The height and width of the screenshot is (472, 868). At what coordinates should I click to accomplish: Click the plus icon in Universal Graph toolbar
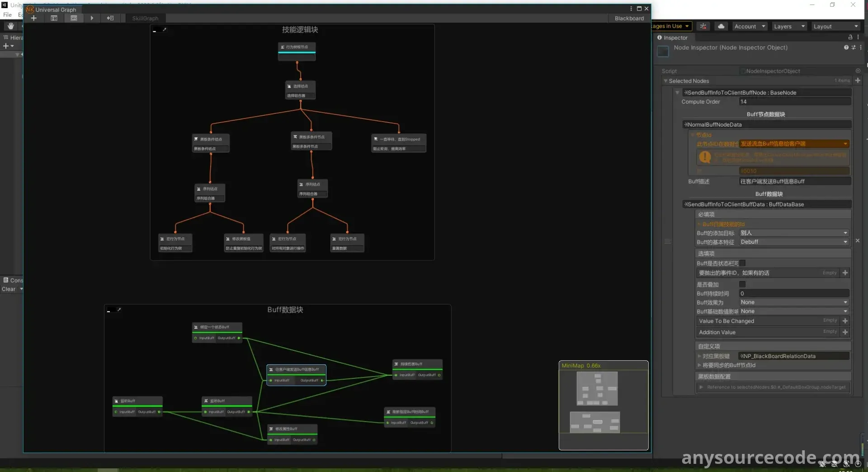(x=34, y=18)
